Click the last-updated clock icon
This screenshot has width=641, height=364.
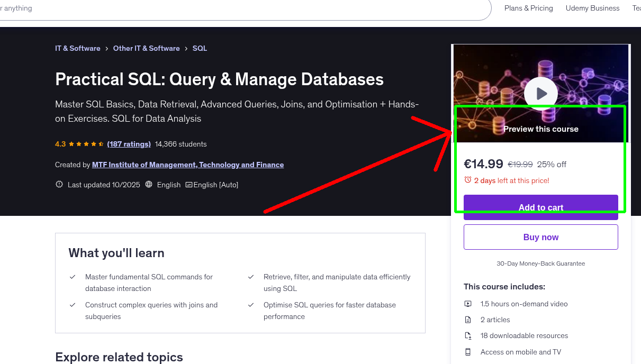pyautogui.click(x=59, y=184)
